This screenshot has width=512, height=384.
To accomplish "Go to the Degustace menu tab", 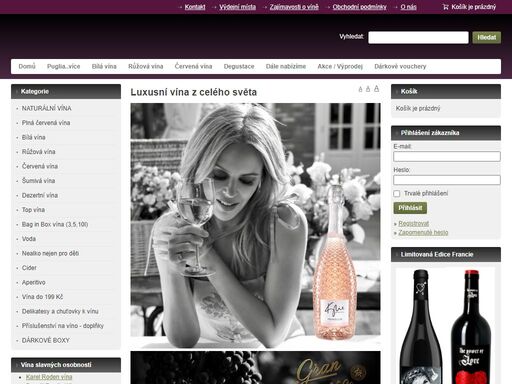I will [239, 66].
